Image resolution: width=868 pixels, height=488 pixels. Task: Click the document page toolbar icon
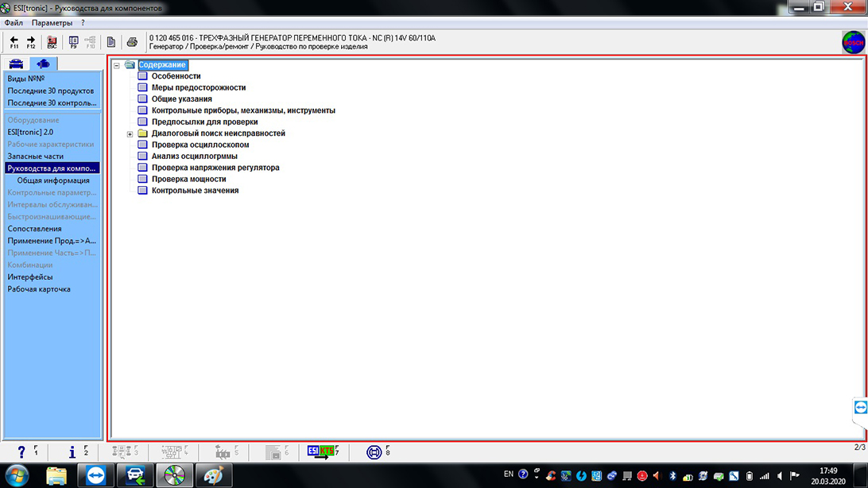[110, 42]
